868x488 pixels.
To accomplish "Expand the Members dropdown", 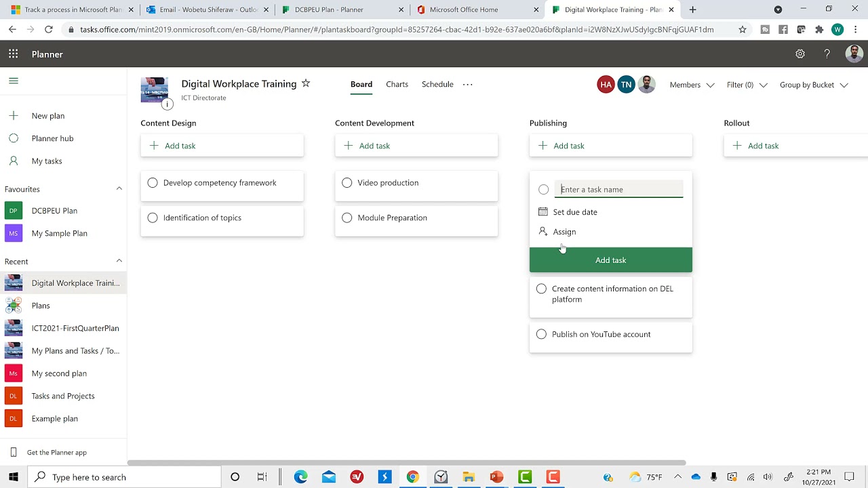I will click(x=692, y=85).
